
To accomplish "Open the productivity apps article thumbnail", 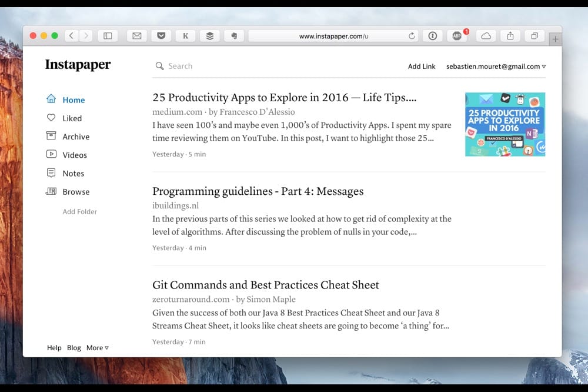I will [x=505, y=124].
